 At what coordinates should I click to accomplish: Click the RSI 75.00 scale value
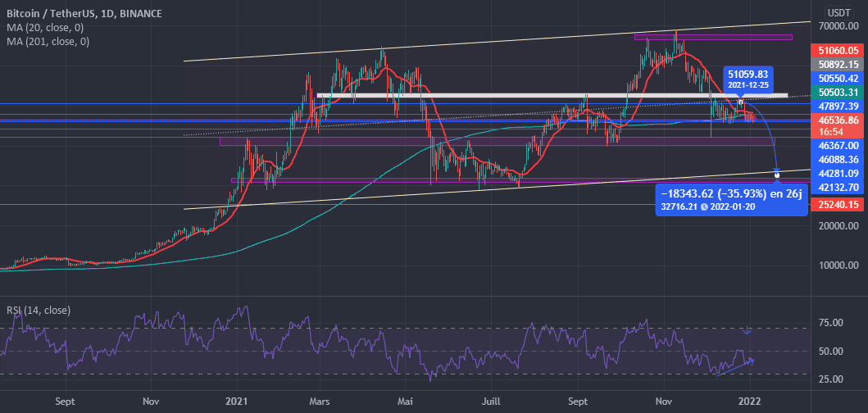[829, 323]
